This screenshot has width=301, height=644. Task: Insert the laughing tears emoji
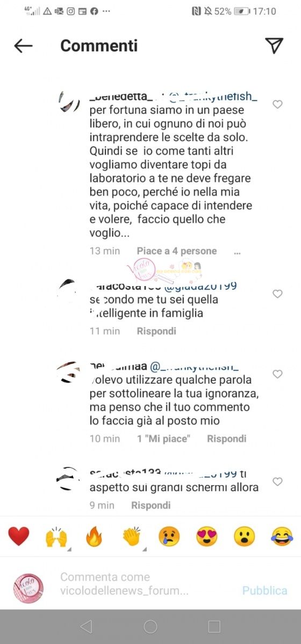click(x=282, y=536)
